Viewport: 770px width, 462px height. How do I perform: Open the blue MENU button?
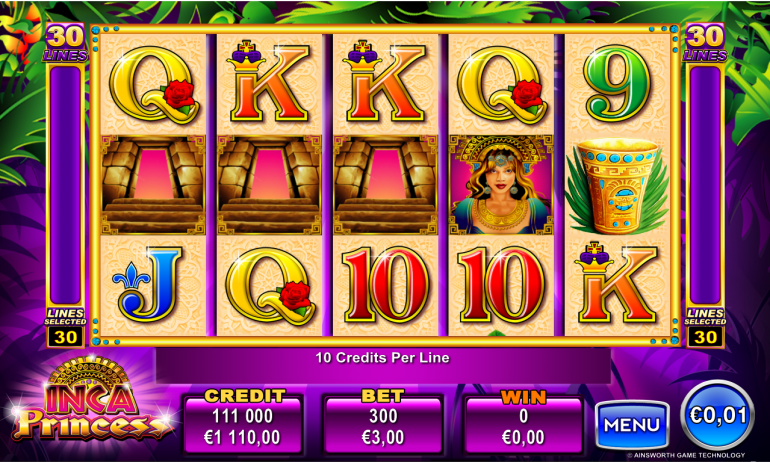tap(632, 425)
